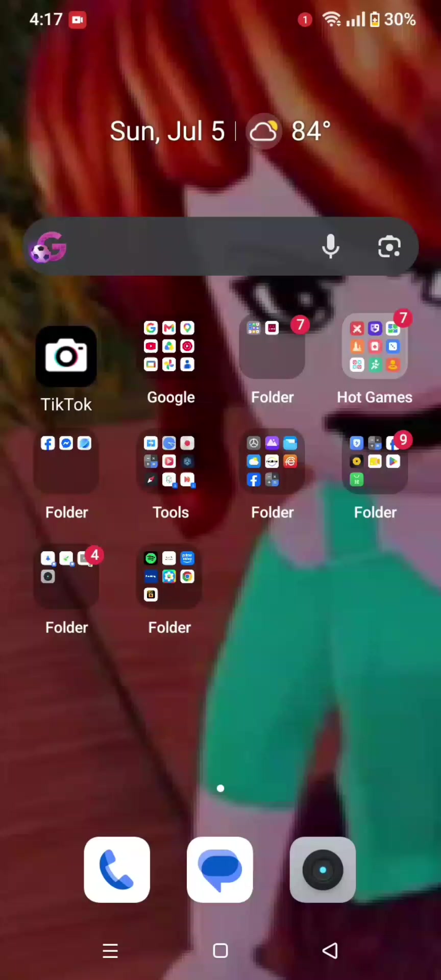Tap the red 4 notification badge
The height and width of the screenshot is (980, 441).
[x=94, y=555]
